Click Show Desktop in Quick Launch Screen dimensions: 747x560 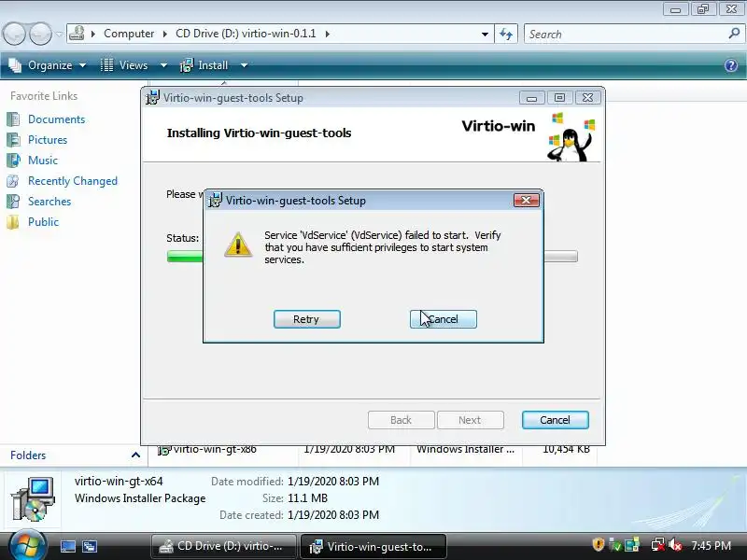point(67,546)
